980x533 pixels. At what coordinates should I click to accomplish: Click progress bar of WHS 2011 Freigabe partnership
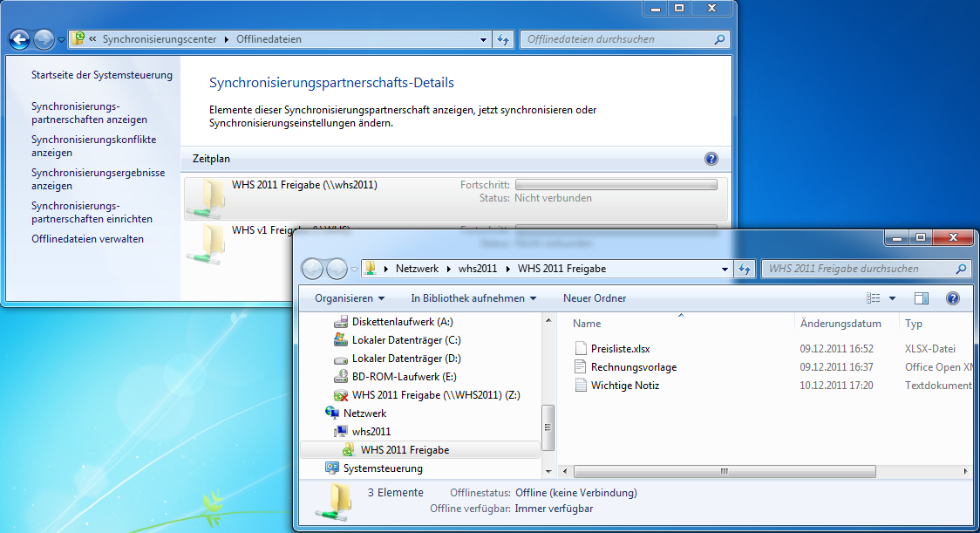(x=616, y=185)
